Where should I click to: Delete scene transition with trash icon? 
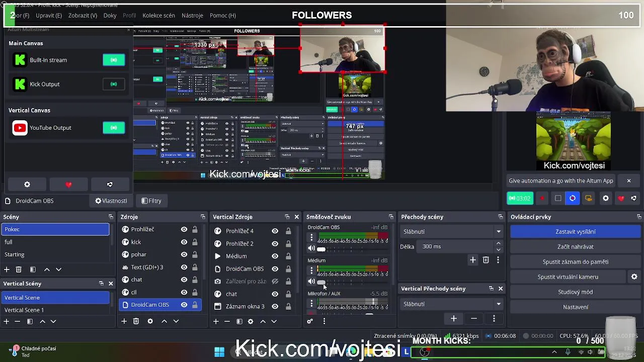tap(486, 260)
